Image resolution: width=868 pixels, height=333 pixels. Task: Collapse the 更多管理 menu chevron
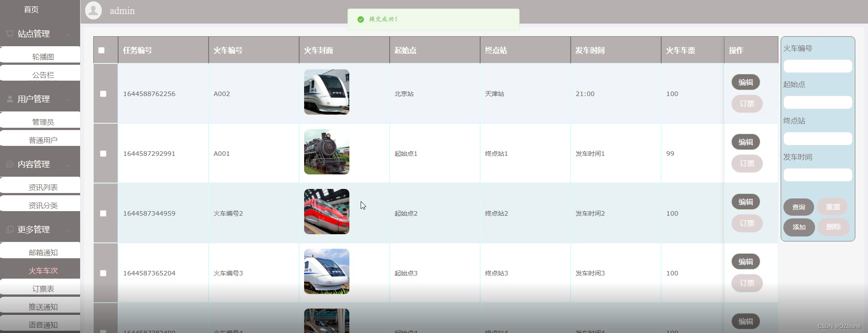coord(67,230)
